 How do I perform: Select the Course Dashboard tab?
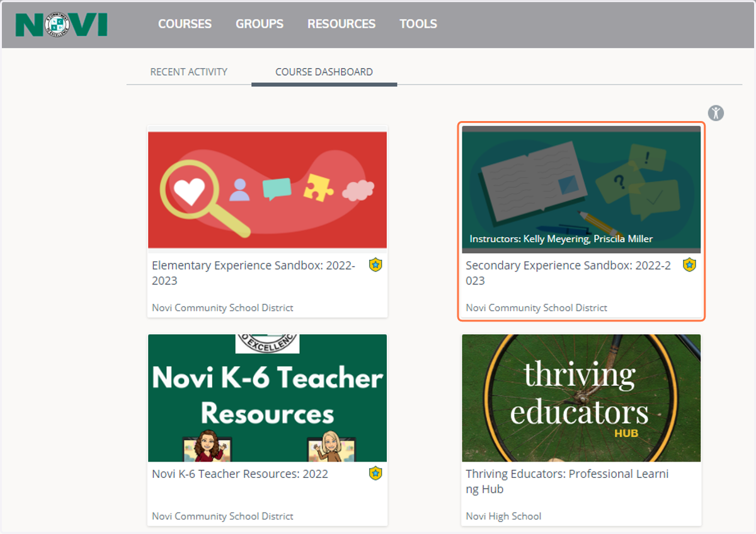324,72
